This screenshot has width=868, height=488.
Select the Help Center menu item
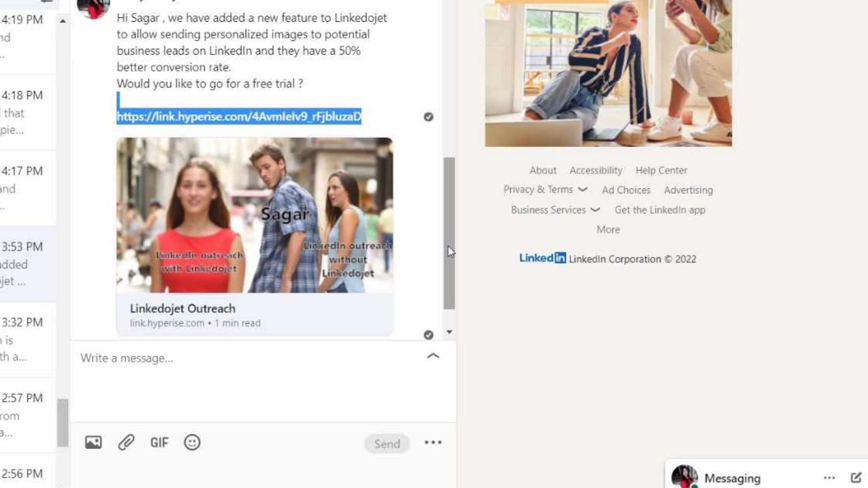click(x=661, y=170)
